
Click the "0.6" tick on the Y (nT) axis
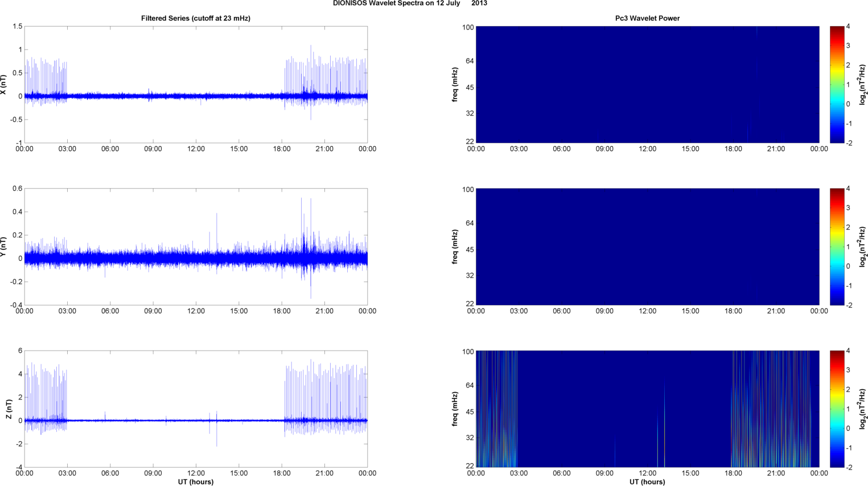17,189
